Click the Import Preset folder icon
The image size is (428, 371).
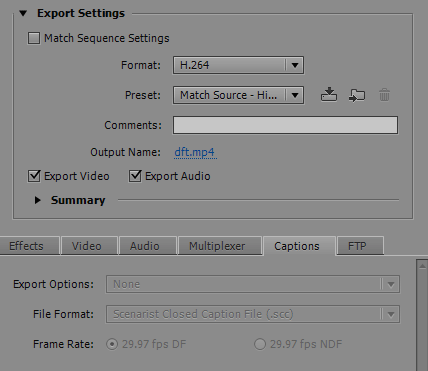tap(357, 95)
